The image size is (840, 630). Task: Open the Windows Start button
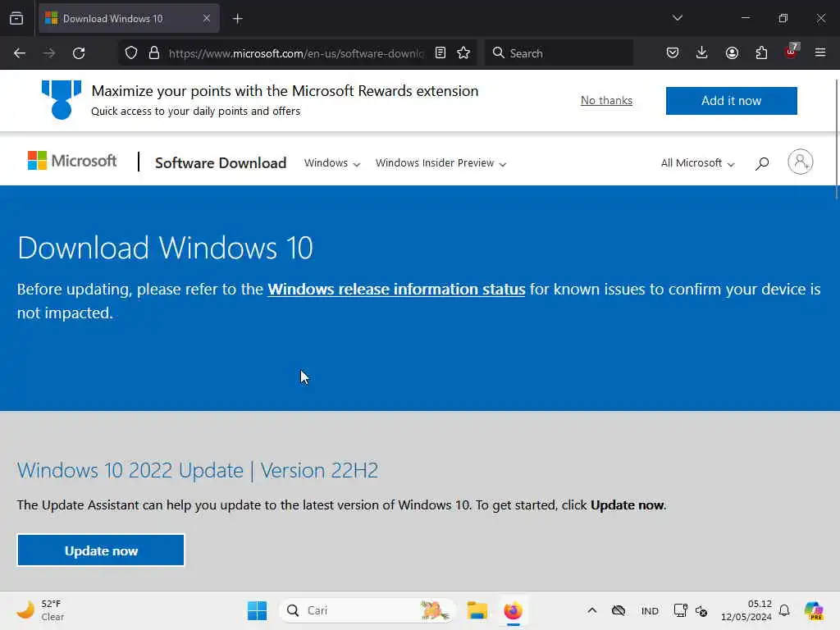(x=257, y=610)
